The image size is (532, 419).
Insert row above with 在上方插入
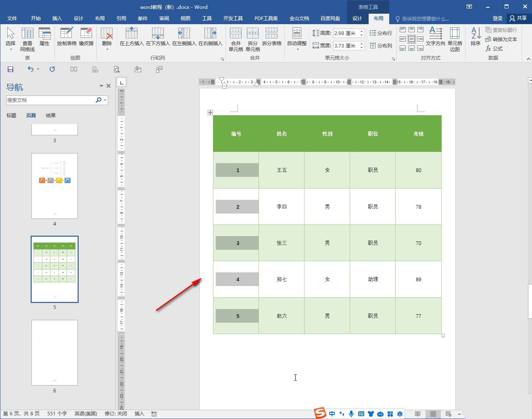131,37
